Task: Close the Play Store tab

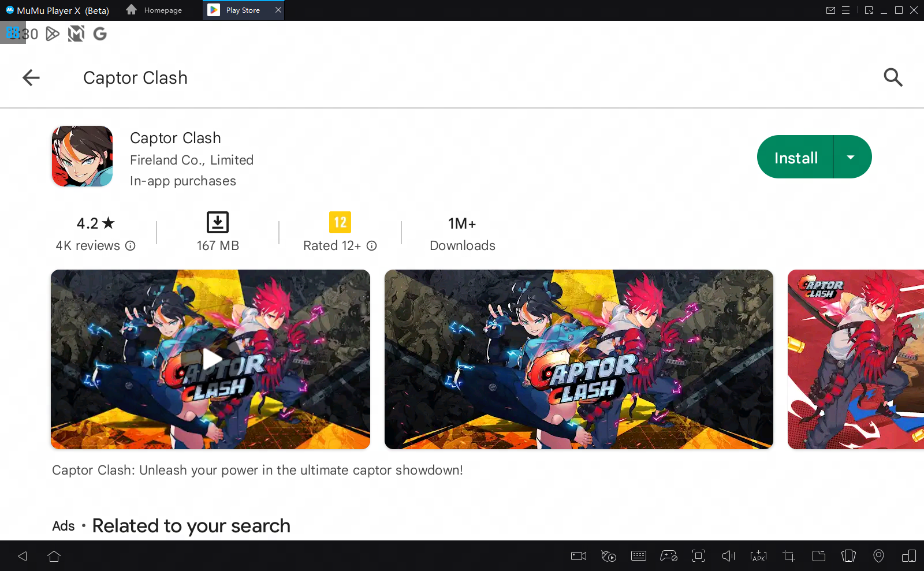Action: click(278, 10)
